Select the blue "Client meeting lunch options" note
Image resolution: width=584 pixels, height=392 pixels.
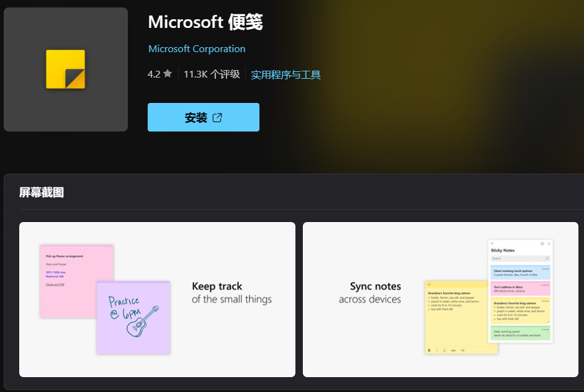(520, 272)
